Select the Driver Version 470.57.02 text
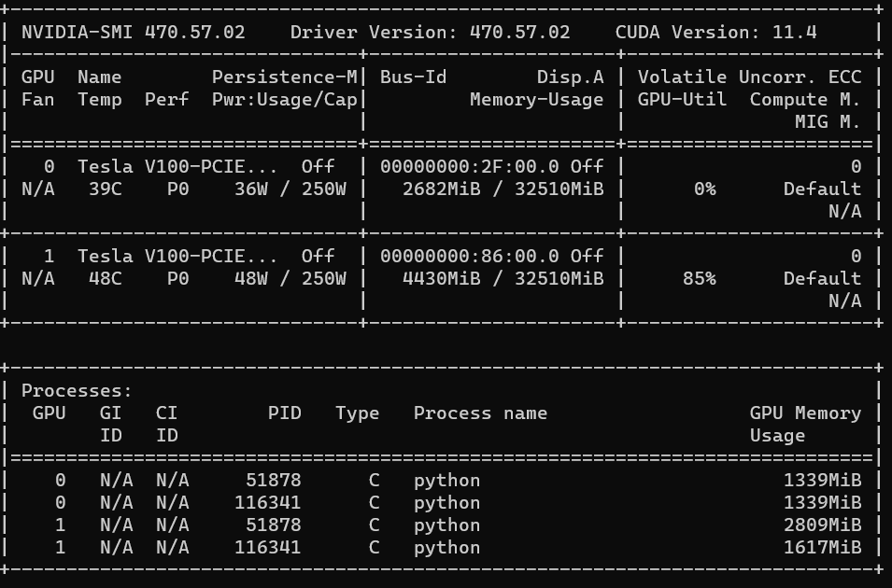Viewport: 892px width, 588px height. point(430,32)
